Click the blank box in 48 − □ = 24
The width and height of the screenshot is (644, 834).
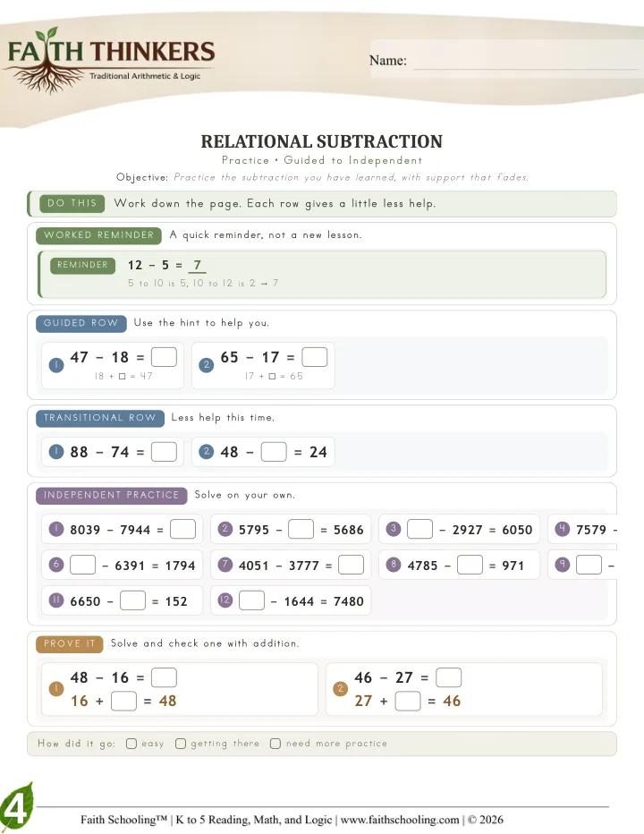[274, 452]
